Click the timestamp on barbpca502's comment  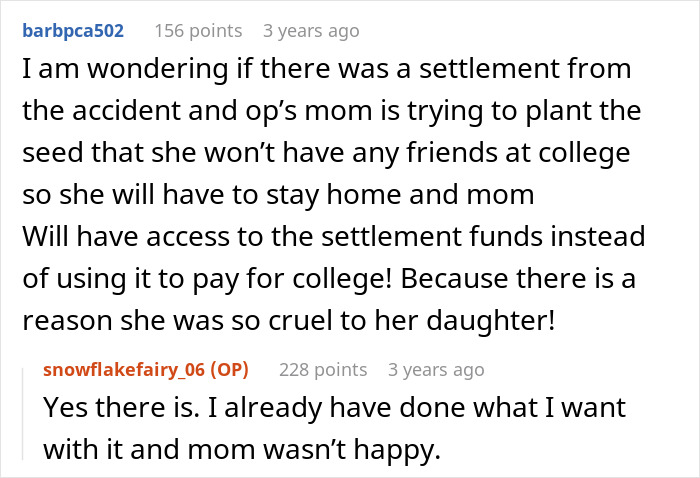310,31
